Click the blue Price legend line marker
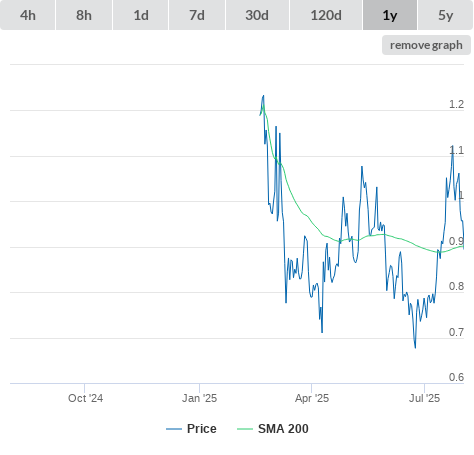474x455 pixels. (174, 429)
